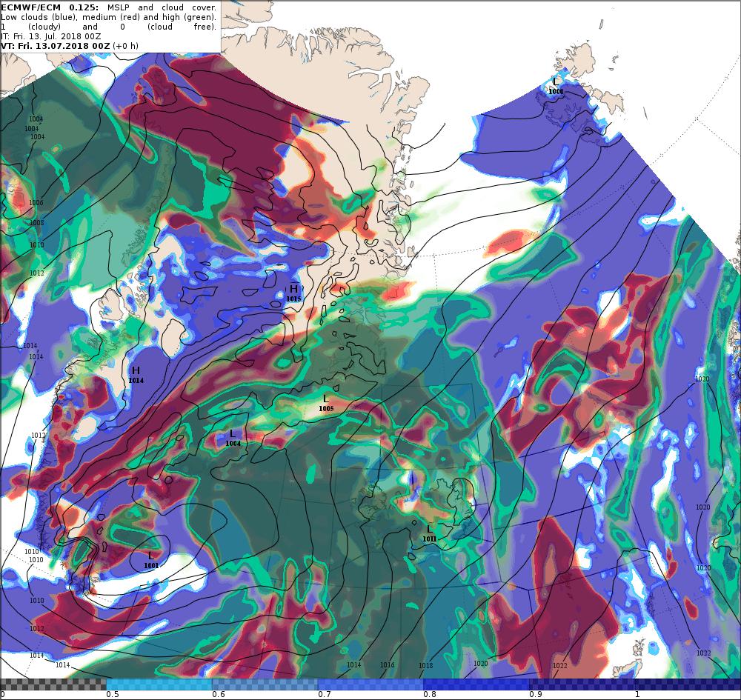Click the 0.9 colorbar tick label
This screenshot has height=700, width=741.
536,694
